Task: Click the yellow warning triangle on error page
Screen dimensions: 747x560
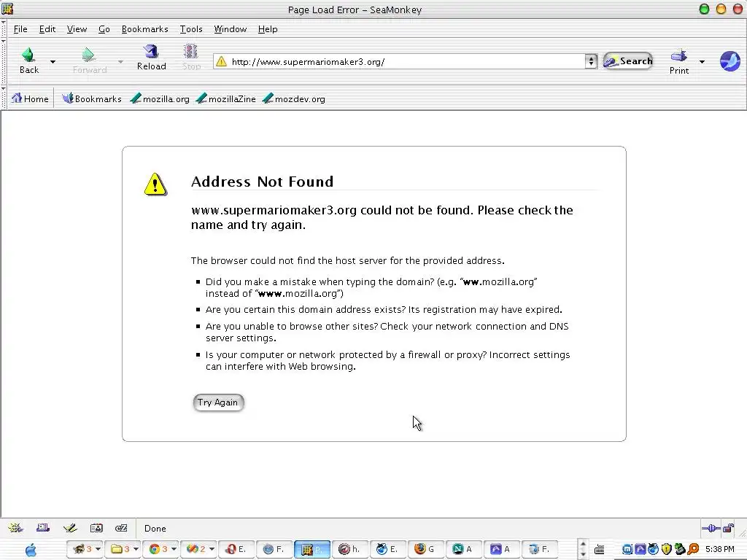Action: [155, 184]
